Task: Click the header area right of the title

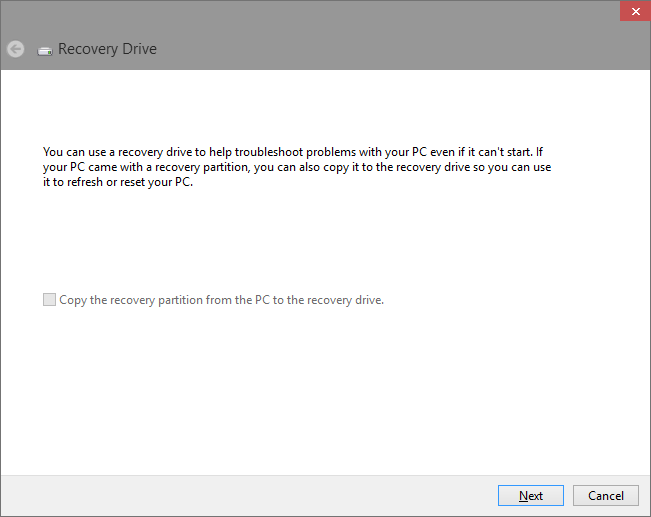Action: 400,49
